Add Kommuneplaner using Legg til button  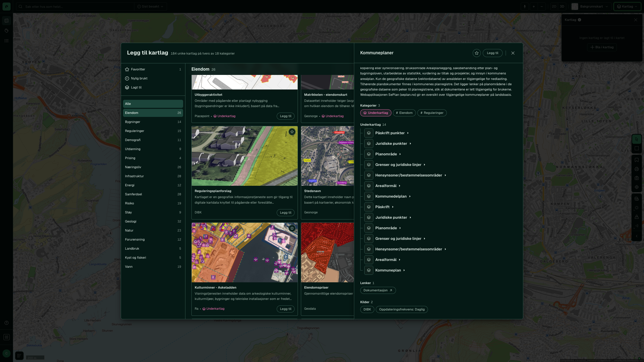492,53
